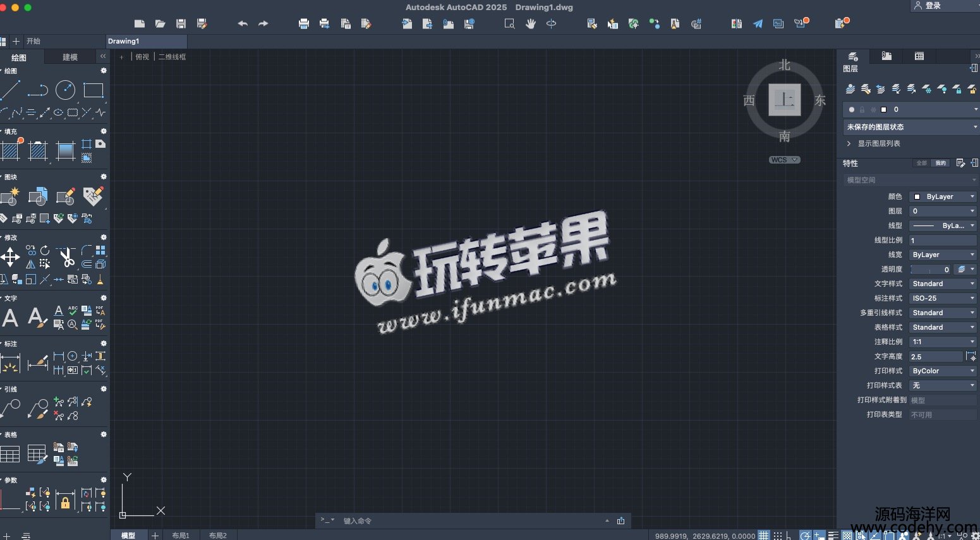Open the WCS coordinate system dropdown
Image resolution: width=980 pixels, height=540 pixels.
click(785, 160)
